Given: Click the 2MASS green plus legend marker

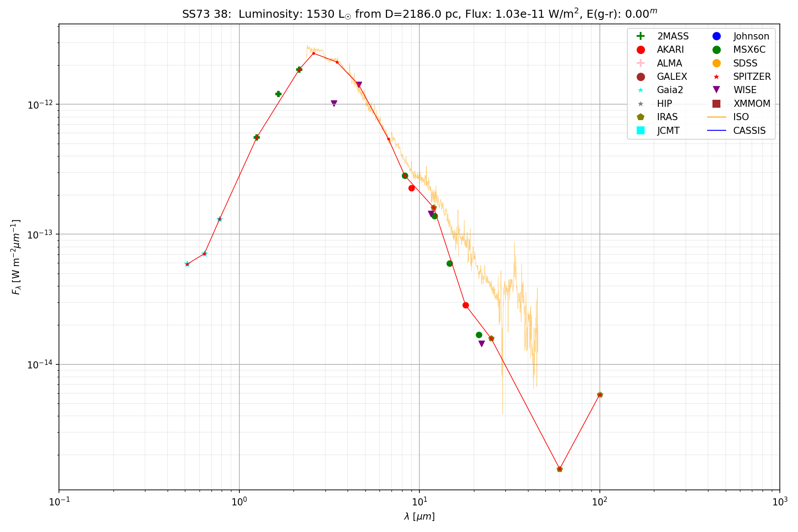Looking at the screenshot, I should point(640,36).
